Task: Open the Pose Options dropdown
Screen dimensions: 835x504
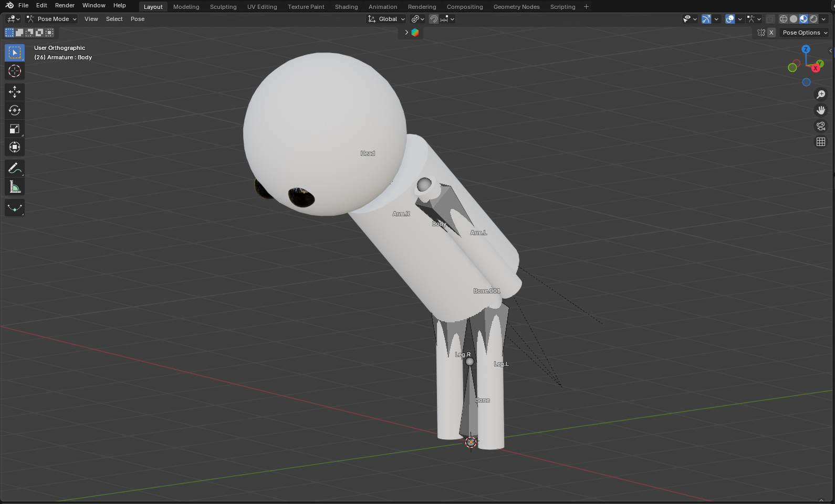Action: (x=804, y=33)
